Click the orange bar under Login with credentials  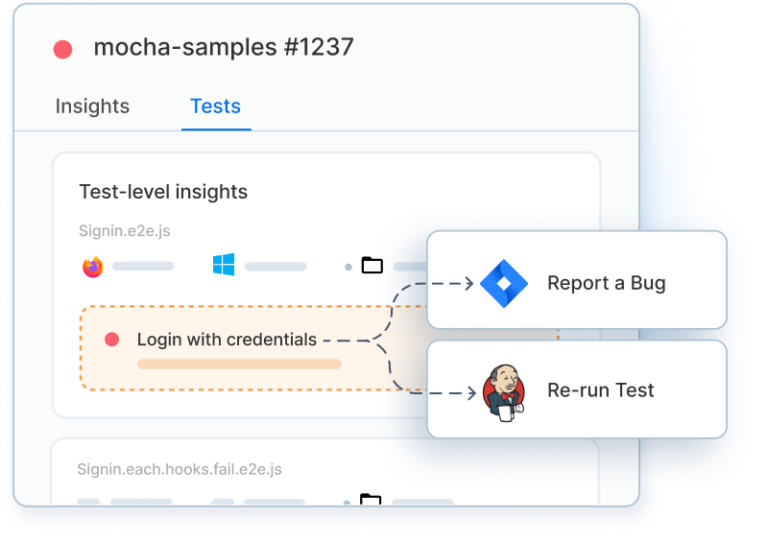coord(239,364)
